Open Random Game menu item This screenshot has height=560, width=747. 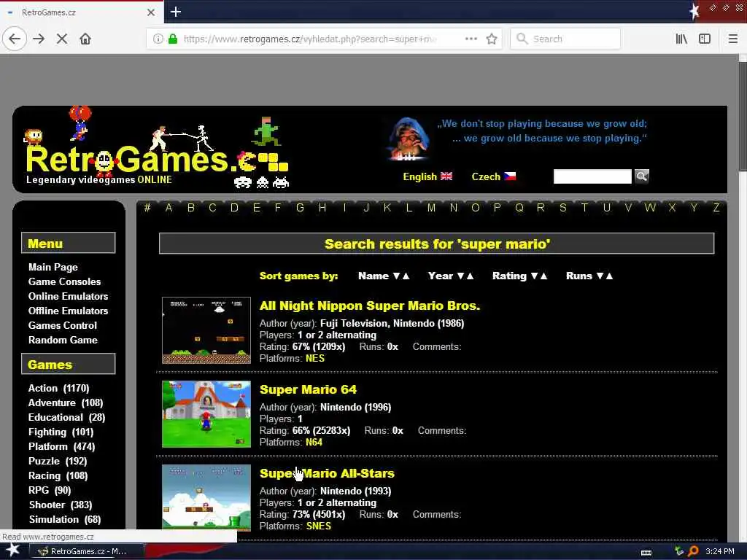[x=63, y=340]
